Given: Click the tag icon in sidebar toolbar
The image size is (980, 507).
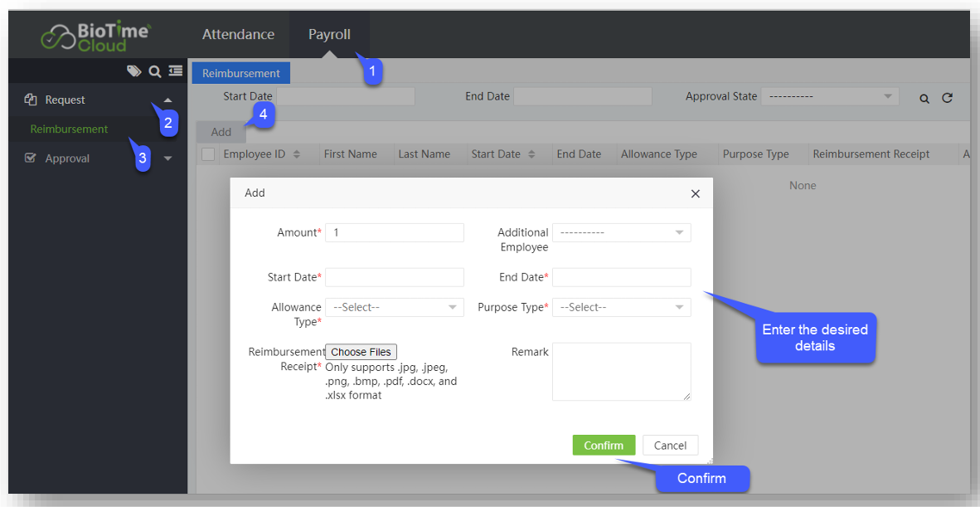Looking at the screenshot, I should tap(133, 71).
